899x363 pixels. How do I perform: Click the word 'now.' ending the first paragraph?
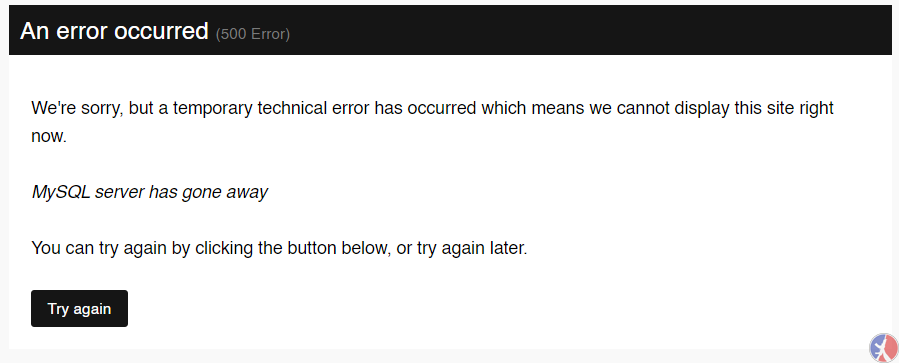(x=49, y=136)
